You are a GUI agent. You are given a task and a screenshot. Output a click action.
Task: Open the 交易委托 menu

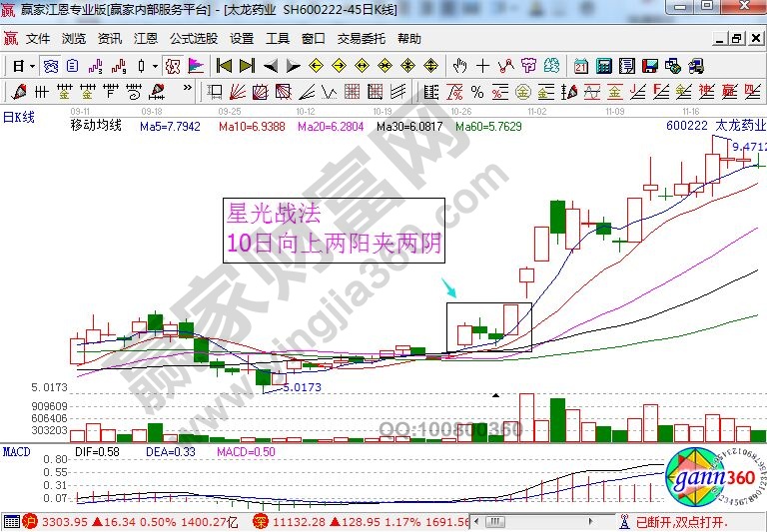click(361, 39)
